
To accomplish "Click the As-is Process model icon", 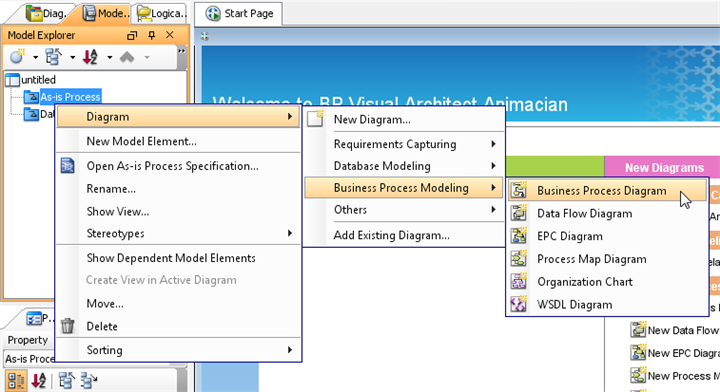I will pos(31,97).
